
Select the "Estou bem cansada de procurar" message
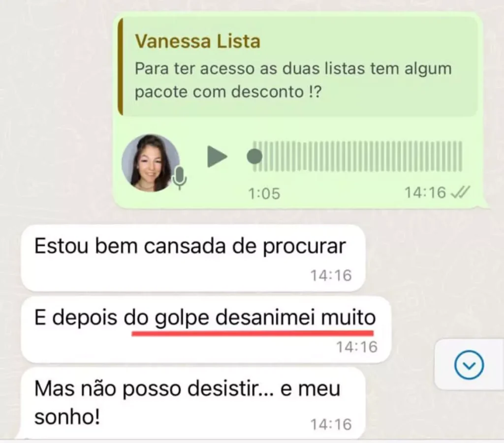click(x=193, y=258)
